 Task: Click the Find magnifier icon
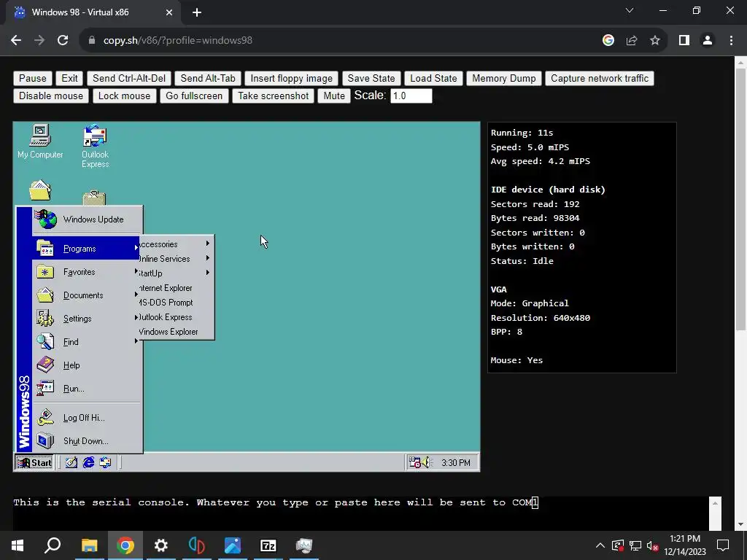45,342
